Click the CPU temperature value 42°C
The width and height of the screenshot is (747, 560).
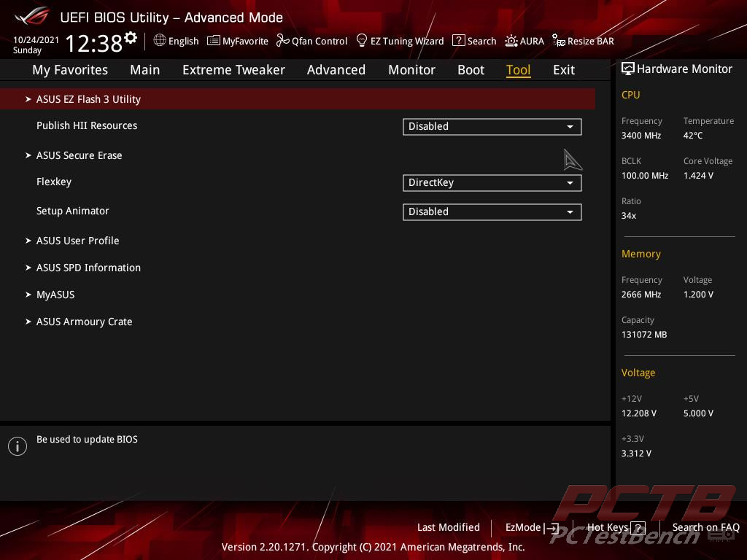coord(693,135)
